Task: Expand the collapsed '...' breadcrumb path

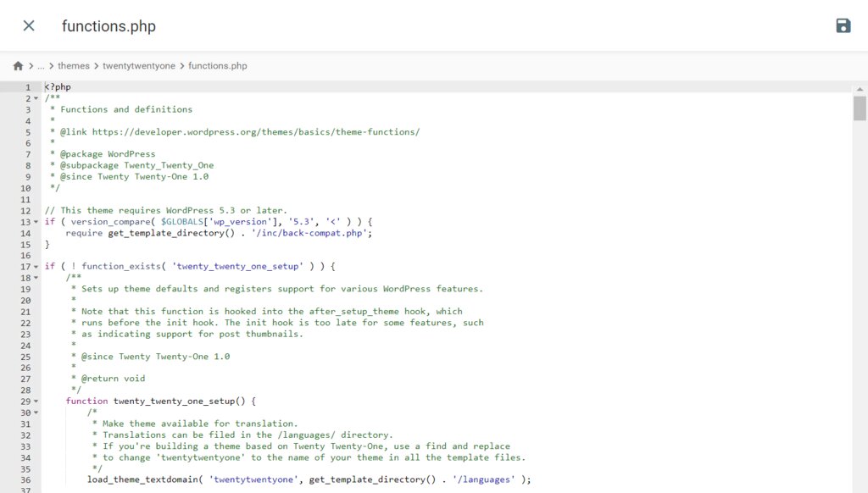Action: [41, 66]
